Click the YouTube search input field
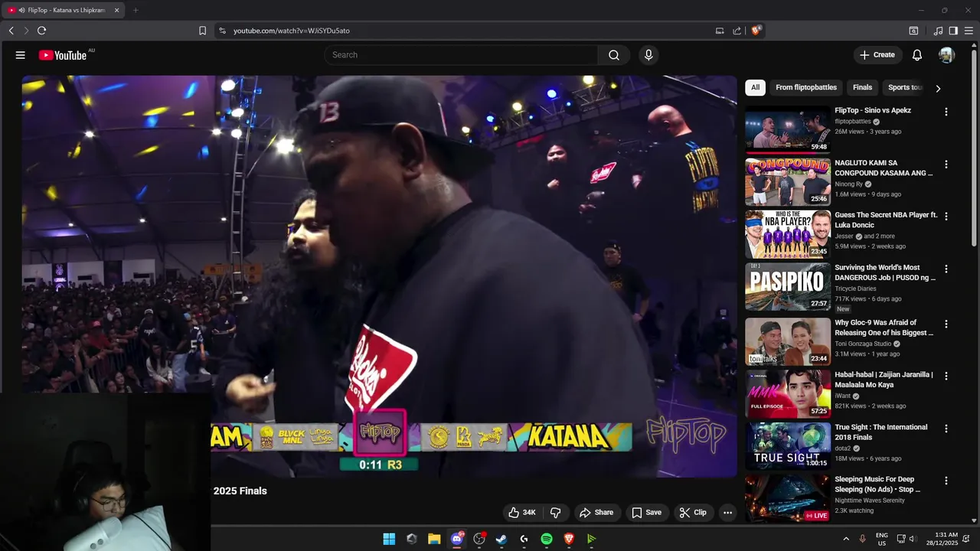 (x=462, y=55)
